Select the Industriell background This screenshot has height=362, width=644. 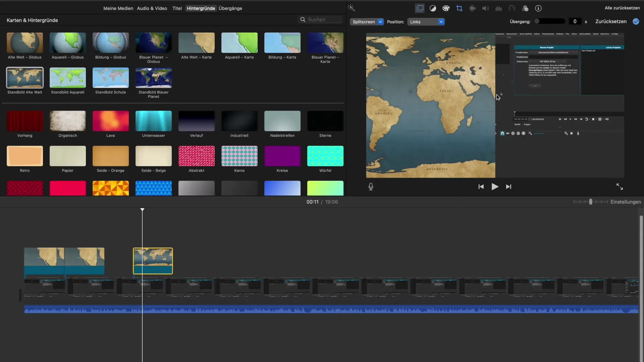239,121
